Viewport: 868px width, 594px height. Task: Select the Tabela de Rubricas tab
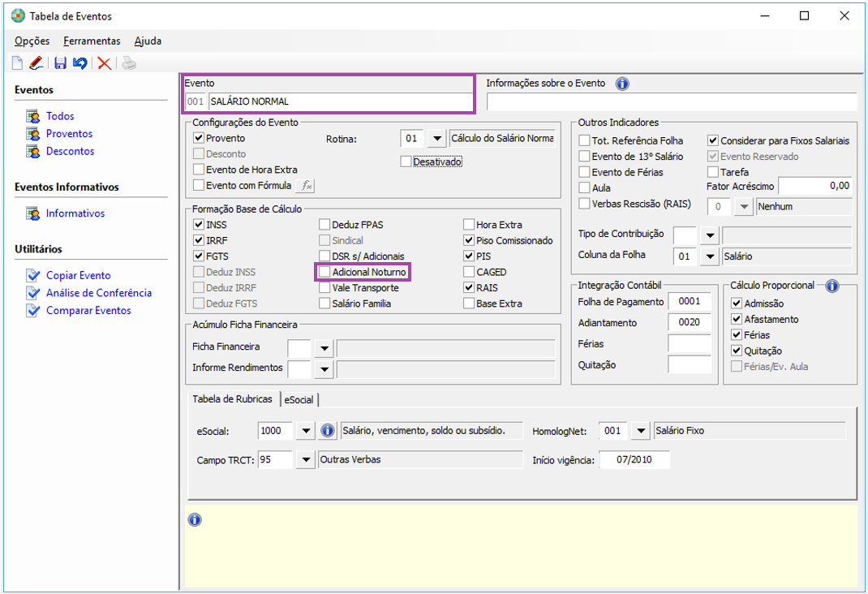233,399
